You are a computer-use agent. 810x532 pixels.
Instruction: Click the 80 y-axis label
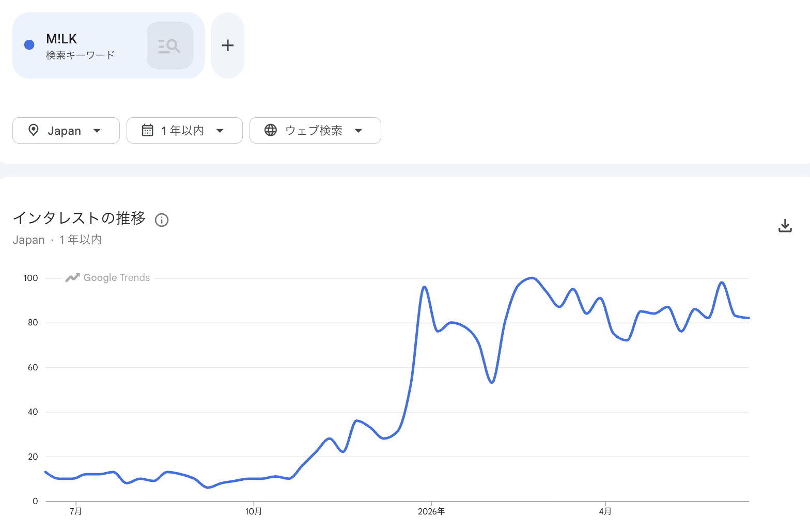pos(33,322)
